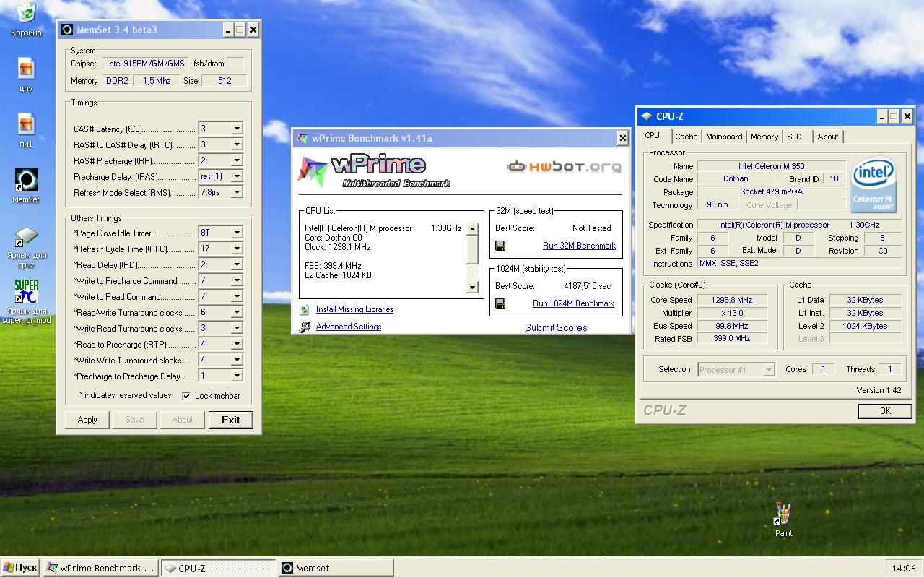The image size is (924, 578).
Task: Click the MemSet title bar icon
Action: pyautogui.click(x=67, y=30)
